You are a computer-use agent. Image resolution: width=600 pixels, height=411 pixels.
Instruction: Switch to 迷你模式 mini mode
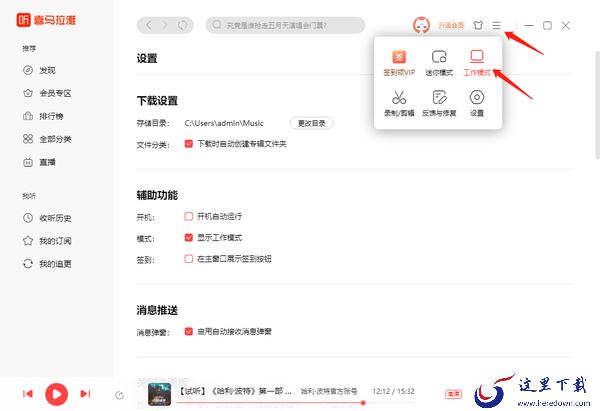[x=439, y=63]
